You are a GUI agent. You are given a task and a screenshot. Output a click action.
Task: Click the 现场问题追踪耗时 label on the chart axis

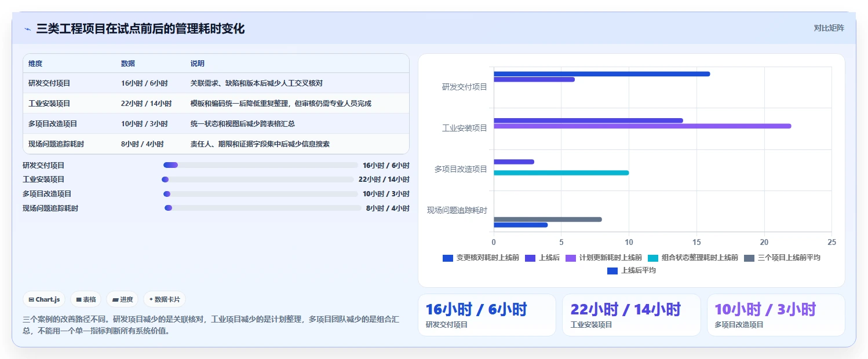(x=457, y=210)
